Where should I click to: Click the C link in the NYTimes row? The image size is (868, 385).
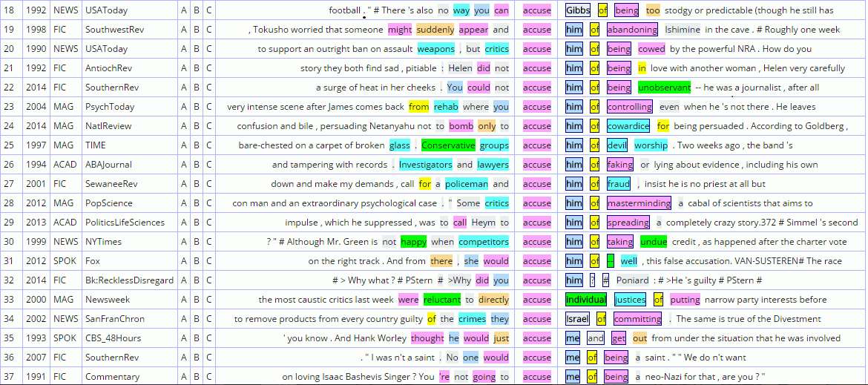pyautogui.click(x=209, y=242)
